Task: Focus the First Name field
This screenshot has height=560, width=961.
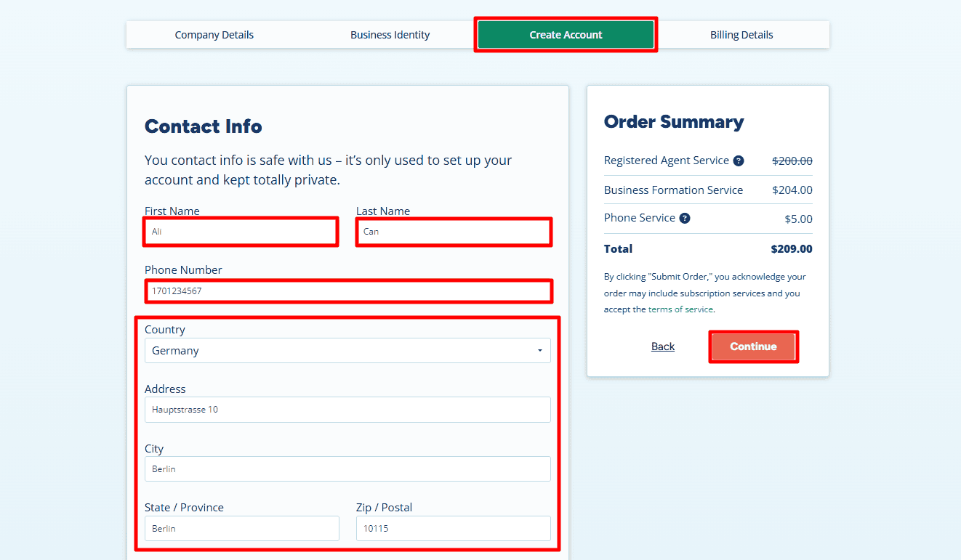Action: 241,232
